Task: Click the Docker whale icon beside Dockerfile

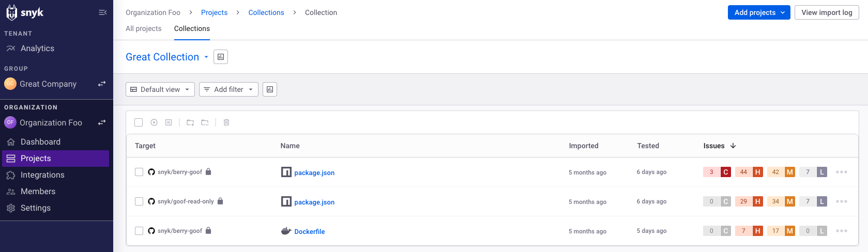Action: [x=286, y=231]
